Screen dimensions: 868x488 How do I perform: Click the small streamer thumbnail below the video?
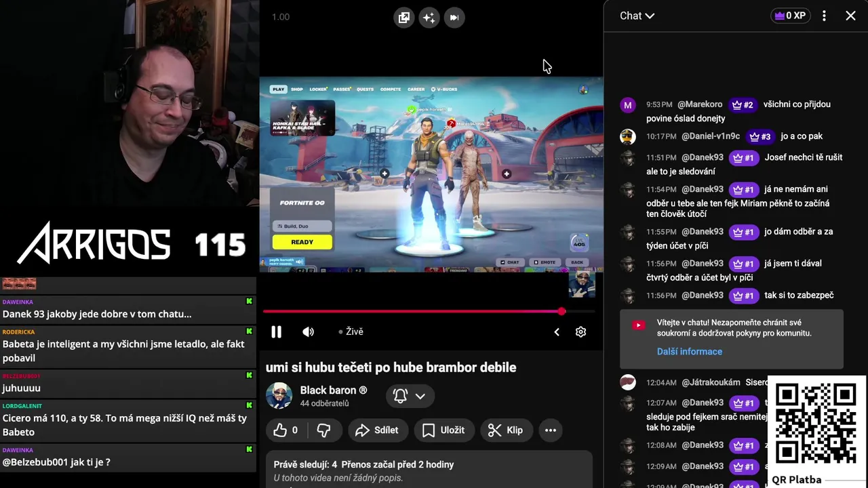coord(581,285)
